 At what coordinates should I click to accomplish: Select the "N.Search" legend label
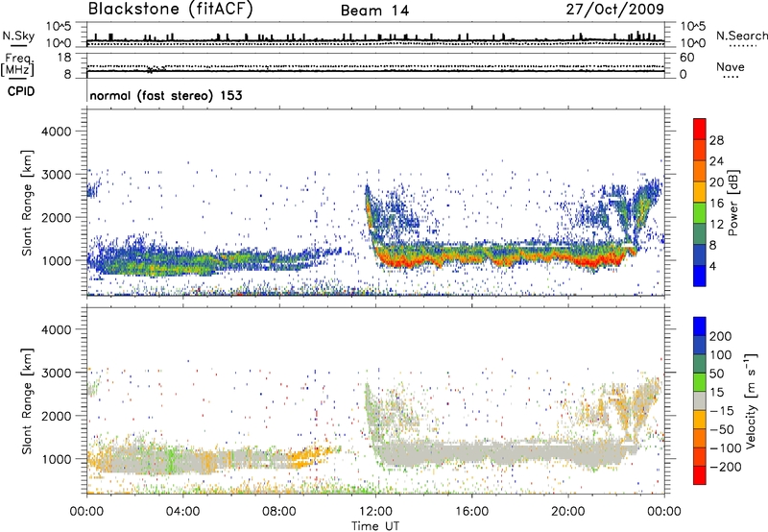[x=741, y=36]
